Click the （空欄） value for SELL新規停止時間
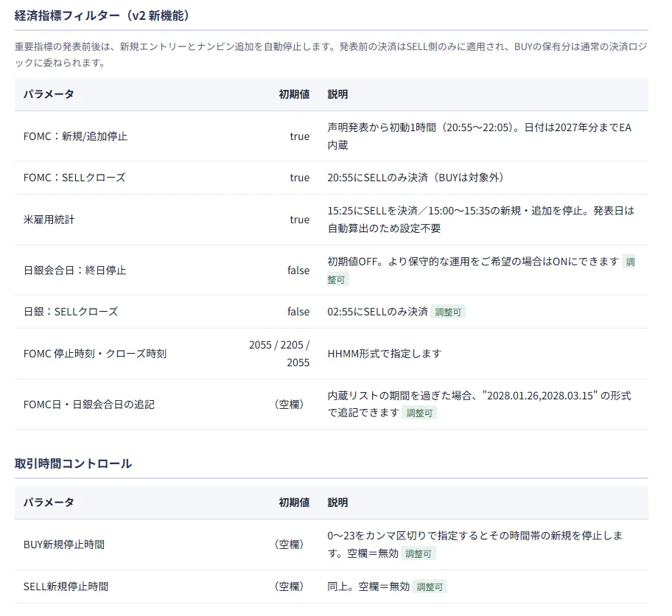Viewport: 672px width, 616px height. [x=290, y=587]
